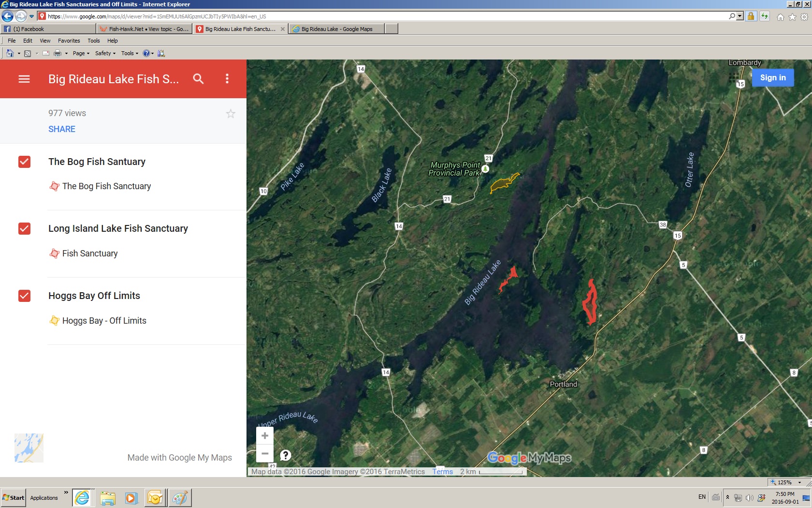Open the menu bar Help menu
Screen dimensions: 812x508
[113, 41]
